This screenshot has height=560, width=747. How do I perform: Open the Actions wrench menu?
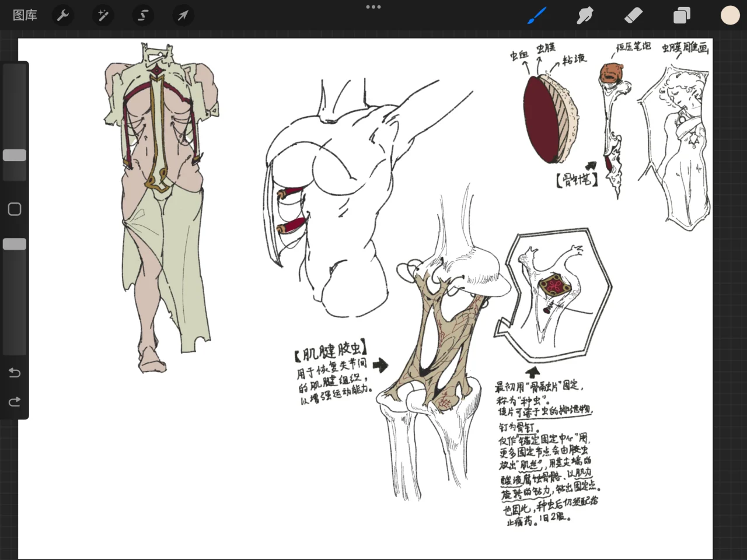point(63,15)
